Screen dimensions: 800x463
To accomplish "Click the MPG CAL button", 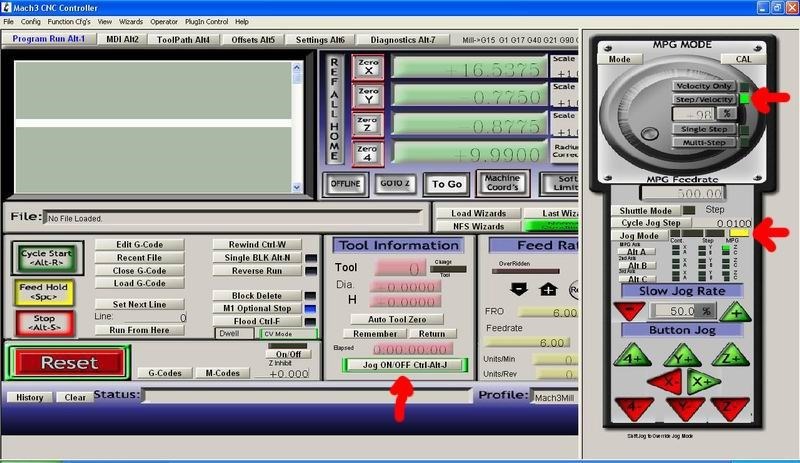I will (743, 59).
